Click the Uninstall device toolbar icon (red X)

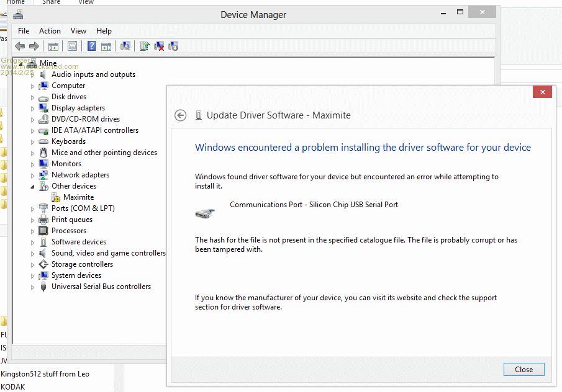[x=159, y=46]
